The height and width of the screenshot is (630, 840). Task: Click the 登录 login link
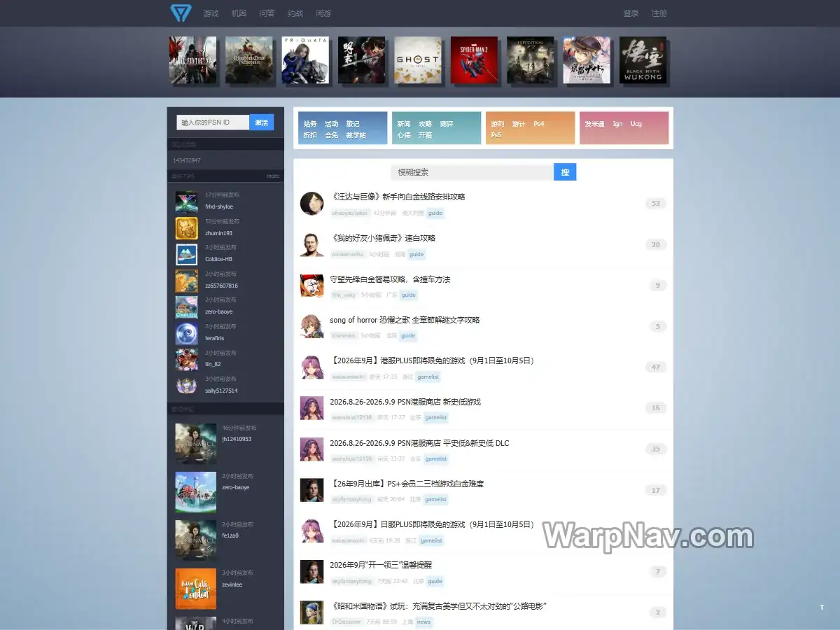pos(631,13)
